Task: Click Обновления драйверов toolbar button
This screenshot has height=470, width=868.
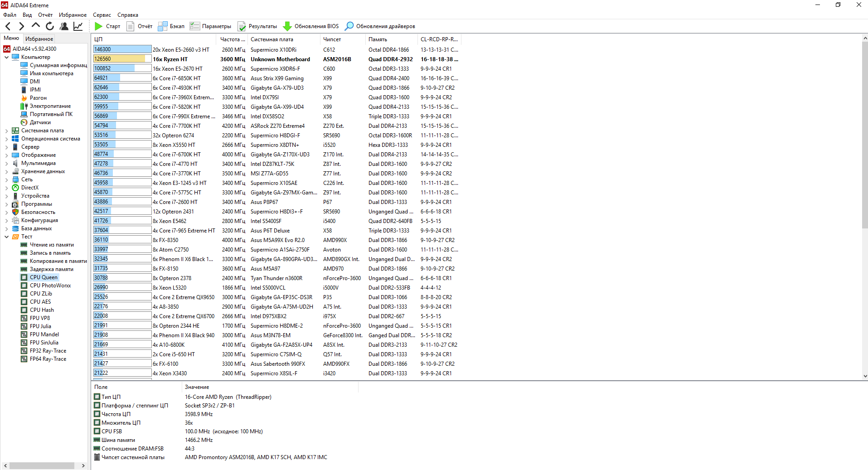Action: (x=380, y=26)
